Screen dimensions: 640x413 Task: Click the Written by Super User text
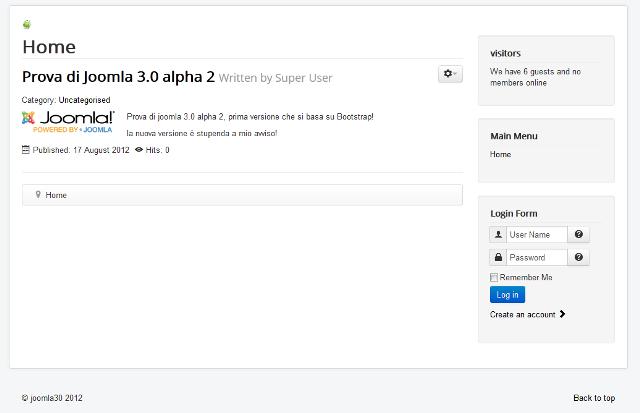coord(276,78)
